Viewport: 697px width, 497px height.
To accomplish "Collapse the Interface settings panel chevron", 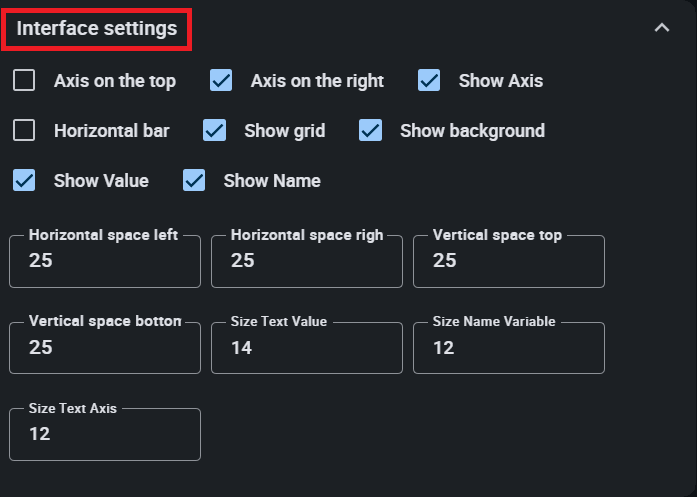I will tap(661, 28).
